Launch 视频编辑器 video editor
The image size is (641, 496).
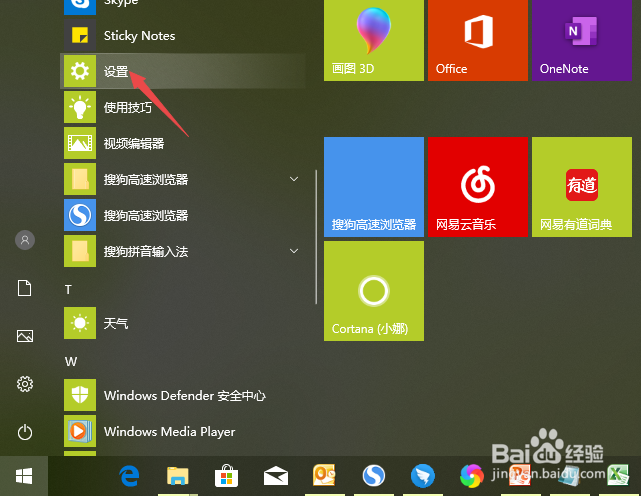coord(183,143)
